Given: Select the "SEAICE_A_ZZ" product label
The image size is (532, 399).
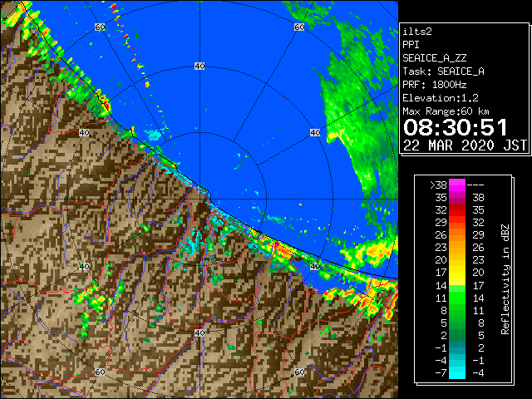Looking at the screenshot, I should click(435, 58).
